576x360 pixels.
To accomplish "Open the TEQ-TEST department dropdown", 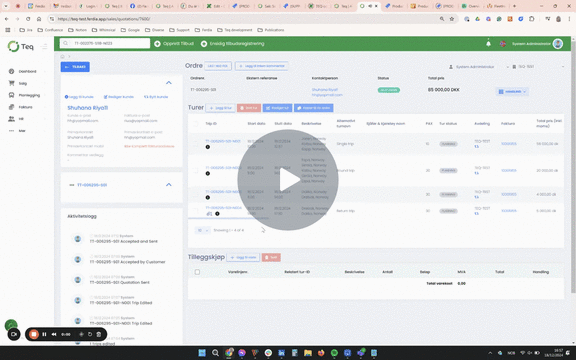I will pos(538,67).
